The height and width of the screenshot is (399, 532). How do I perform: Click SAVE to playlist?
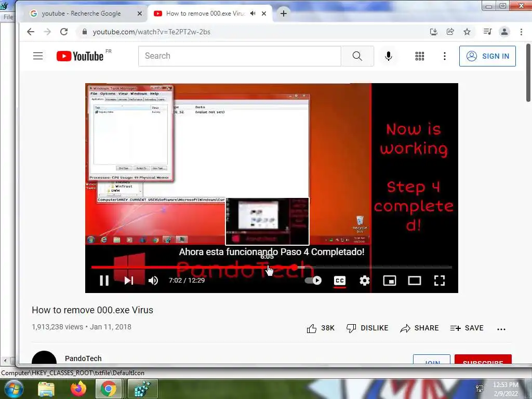467,328
